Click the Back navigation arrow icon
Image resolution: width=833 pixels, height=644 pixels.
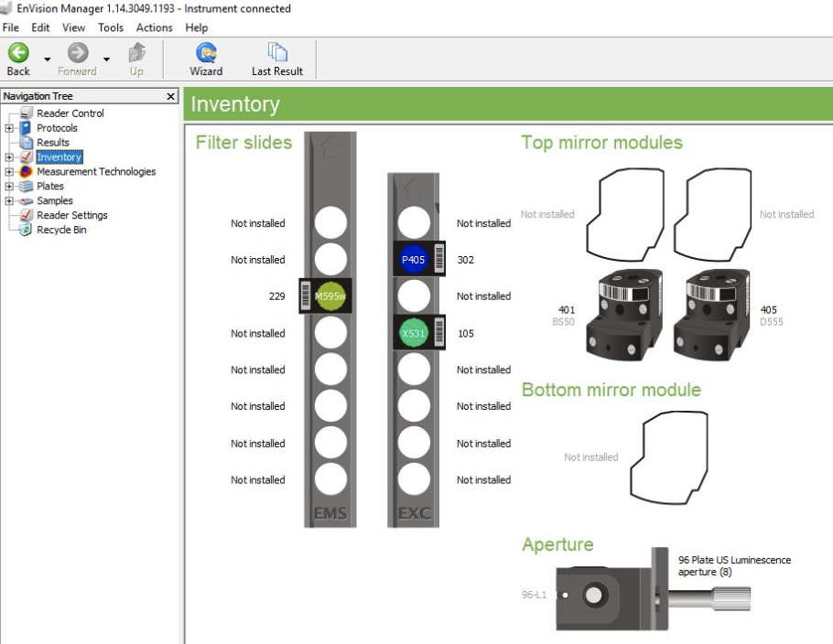[x=17, y=54]
